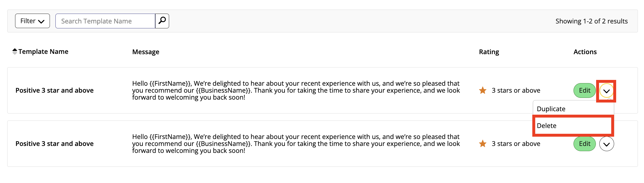Click the Template Name sort arrows icon
The width and height of the screenshot is (644, 183).
point(15,52)
